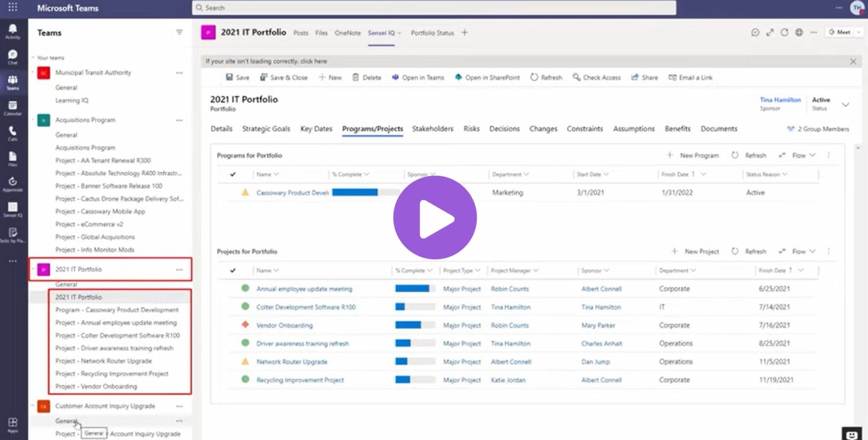868x440 pixels.
Task: Open the Activity bell icon
Action: tap(12, 31)
